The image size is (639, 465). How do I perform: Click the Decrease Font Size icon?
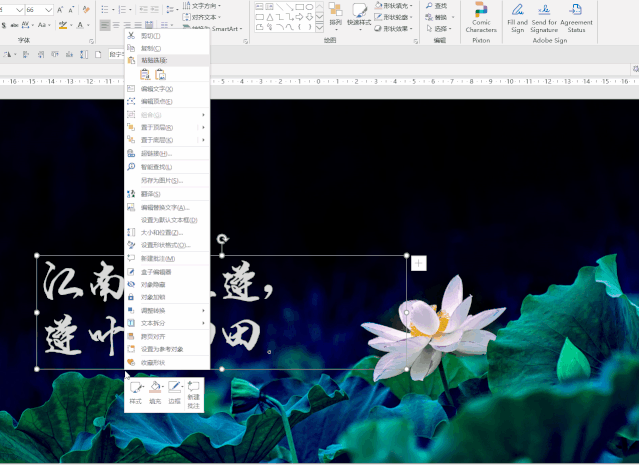click(71, 10)
